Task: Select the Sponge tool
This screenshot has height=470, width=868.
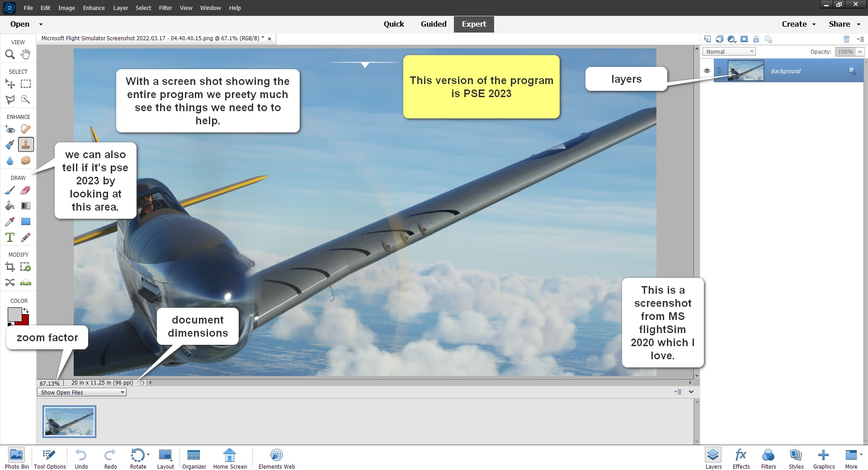Action: coord(26,160)
